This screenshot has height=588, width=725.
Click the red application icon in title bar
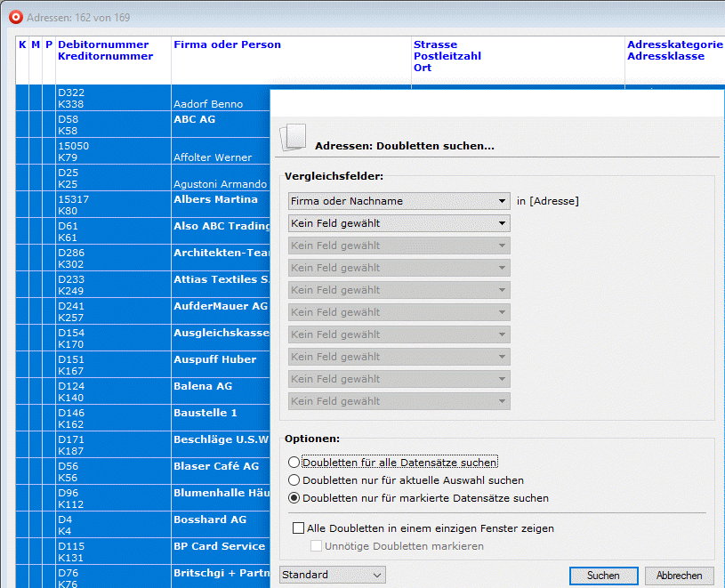[x=14, y=17]
